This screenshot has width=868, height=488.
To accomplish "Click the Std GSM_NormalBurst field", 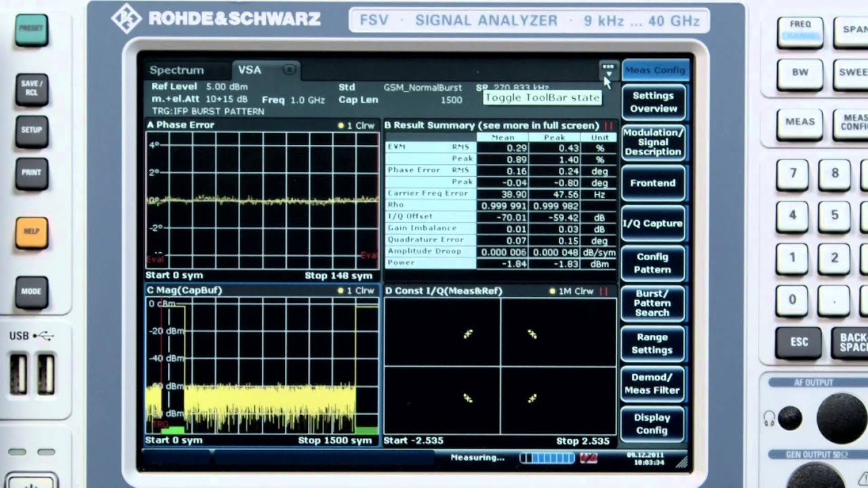I will pyautogui.click(x=422, y=87).
